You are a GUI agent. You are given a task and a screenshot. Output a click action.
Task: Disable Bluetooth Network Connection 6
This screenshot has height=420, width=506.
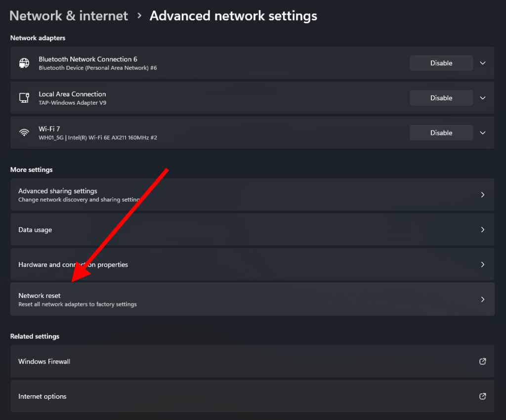(x=441, y=63)
